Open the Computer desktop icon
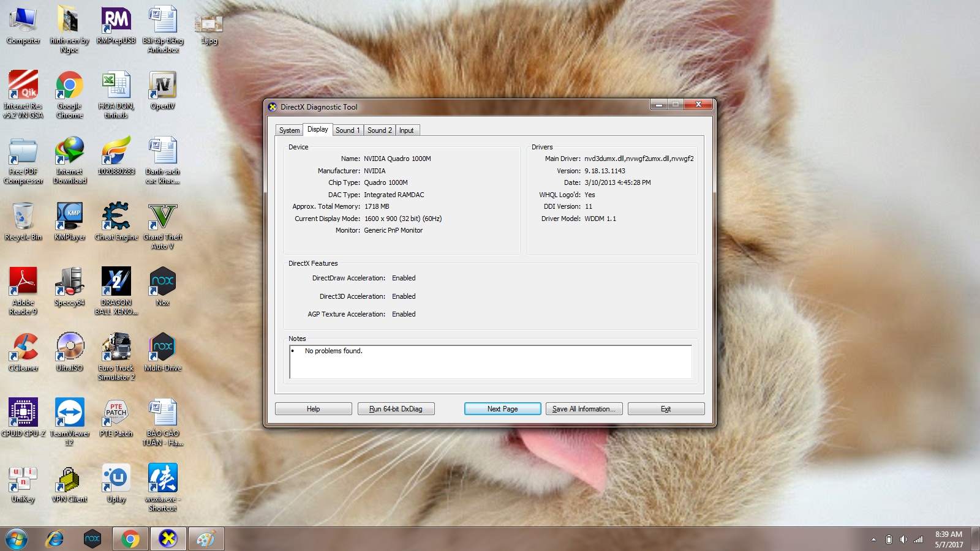980x551 pixels. [x=23, y=25]
